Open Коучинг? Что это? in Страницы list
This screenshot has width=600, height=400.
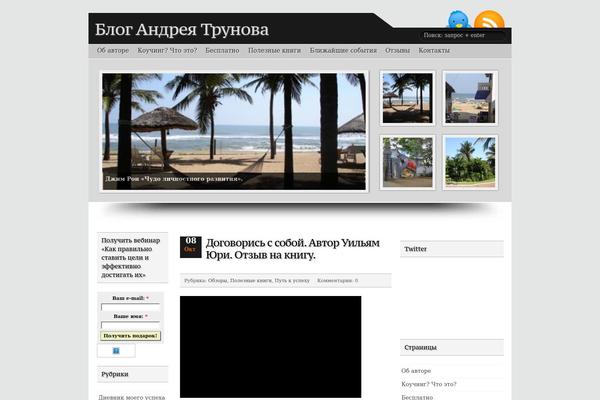tap(429, 384)
